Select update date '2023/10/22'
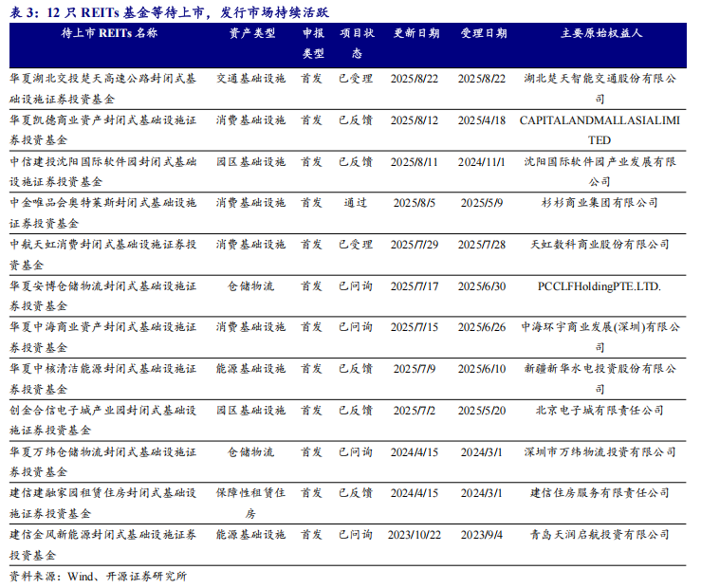 [415, 534]
